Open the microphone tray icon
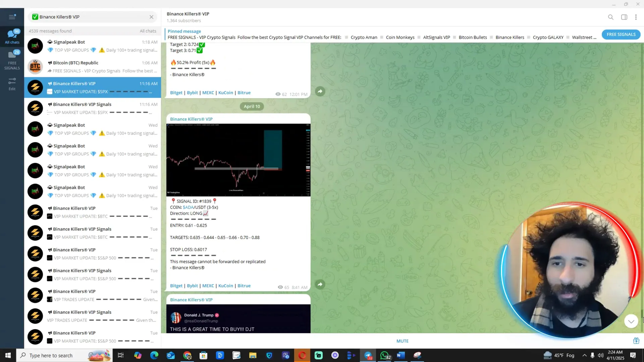Screen dimensions: 644x362 (x=592, y=355)
